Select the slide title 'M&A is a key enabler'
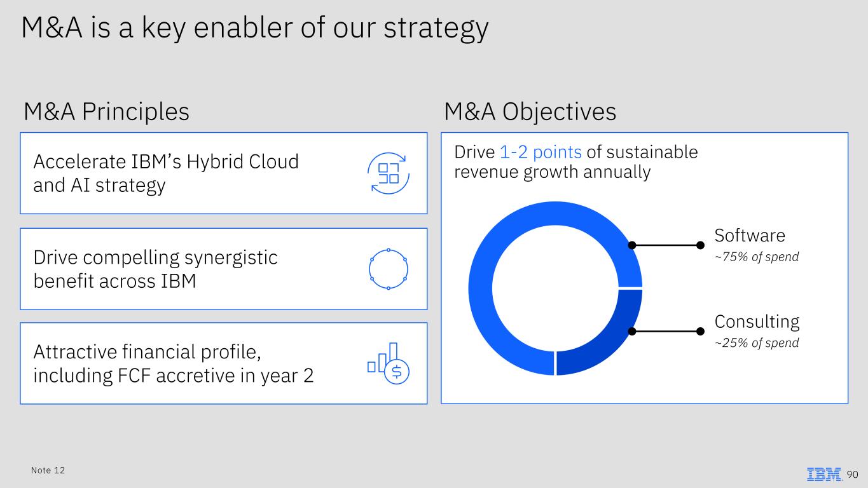The width and height of the screenshot is (868, 488). [255, 27]
